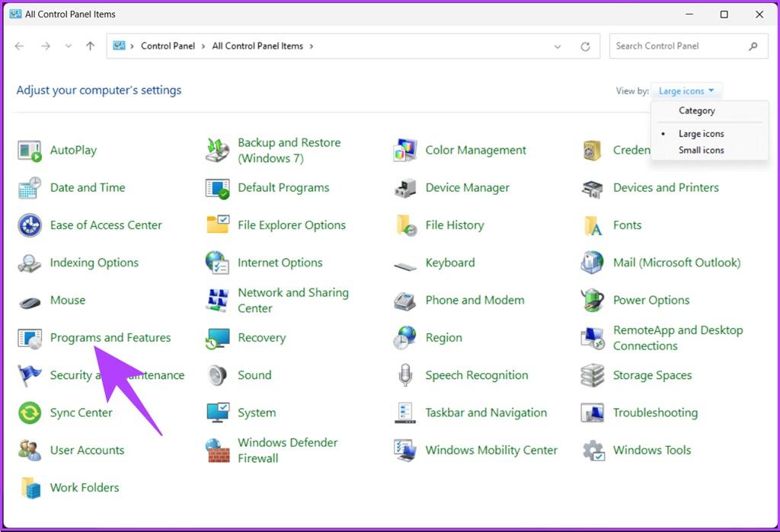Open the Windows Mobility Center link
Image resolution: width=780 pixels, height=532 pixels.
tap(491, 450)
